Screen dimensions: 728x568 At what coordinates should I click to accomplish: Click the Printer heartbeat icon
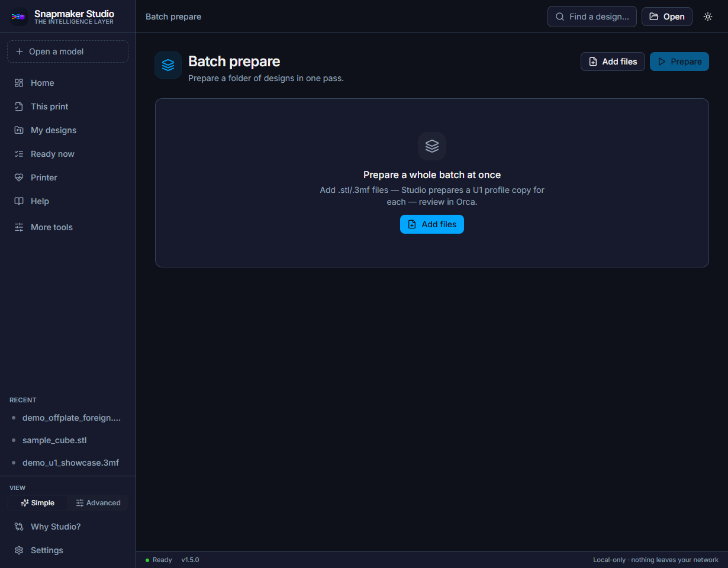click(x=19, y=177)
